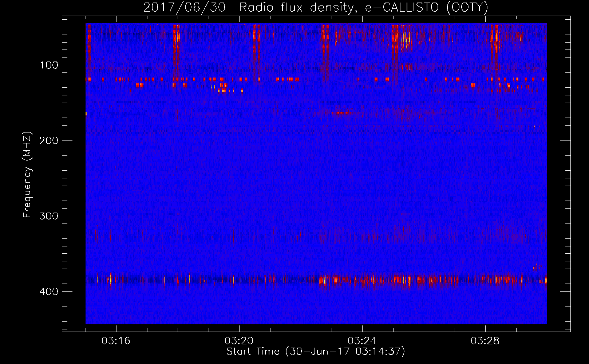Click the 'Frequency (MHZ)' axis label

point(27,175)
